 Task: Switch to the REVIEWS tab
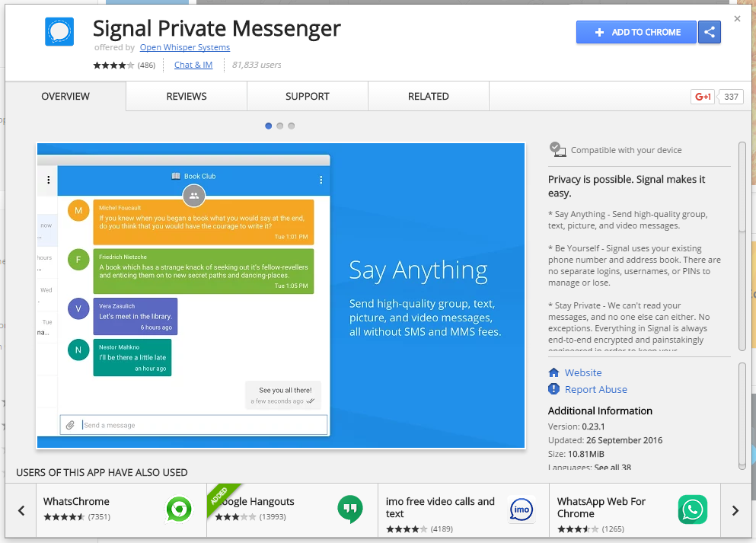(186, 96)
